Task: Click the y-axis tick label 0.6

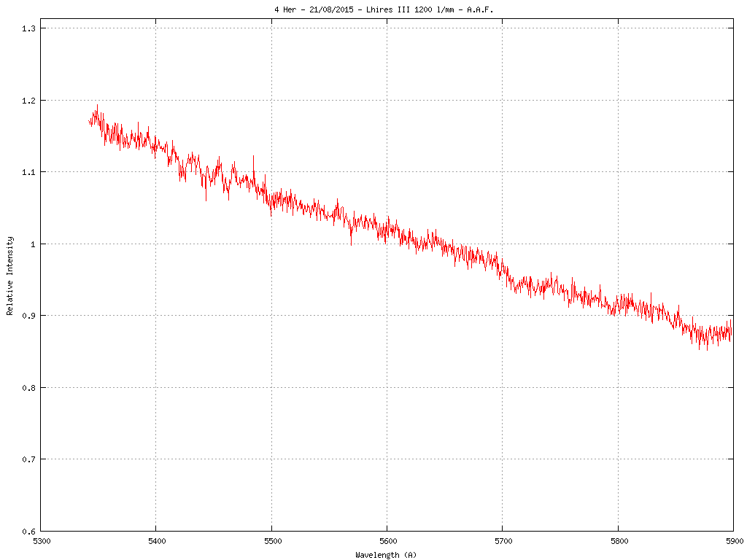Action: 29,532
